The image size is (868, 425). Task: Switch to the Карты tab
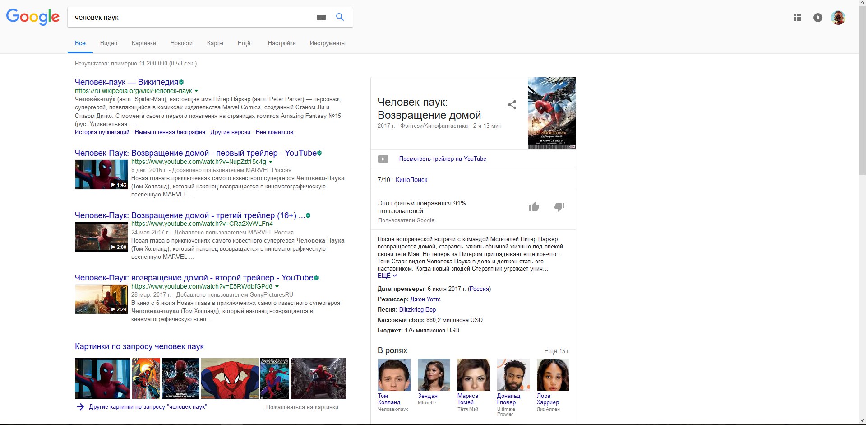[215, 43]
